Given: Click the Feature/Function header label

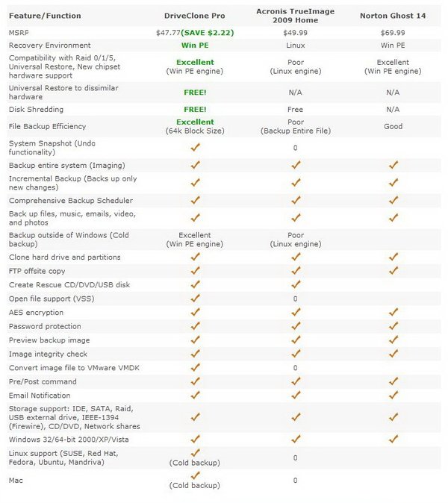Looking at the screenshot, I should click(x=45, y=16).
